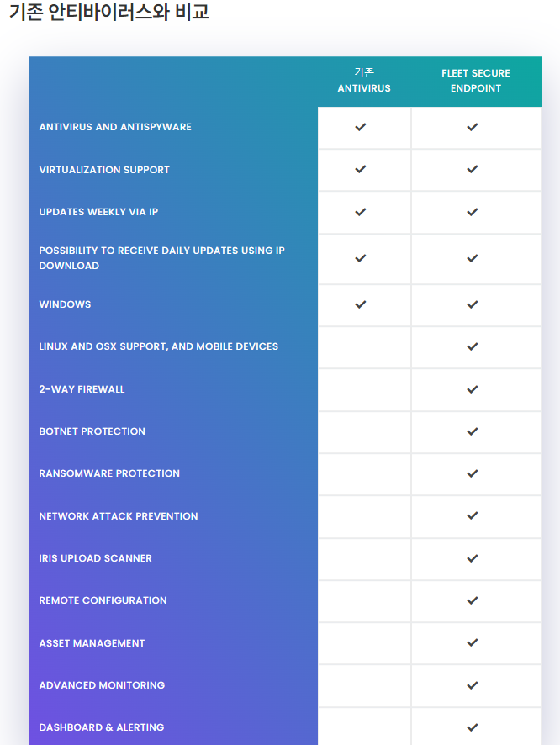Click the Advanced Monitoring checkmark
The height and width of the screenshot is (745, 560).
[x=473, y=685]
